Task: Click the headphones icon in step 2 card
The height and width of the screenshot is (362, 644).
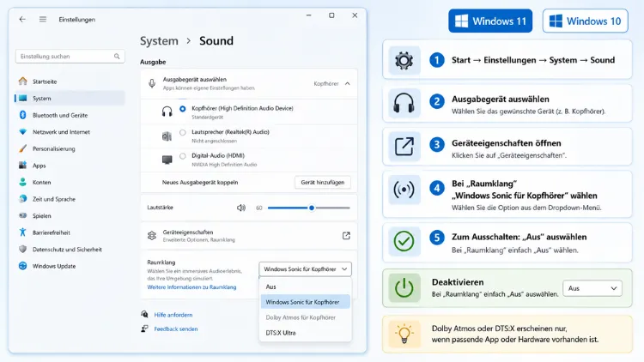Action: (x=404, y=103)
